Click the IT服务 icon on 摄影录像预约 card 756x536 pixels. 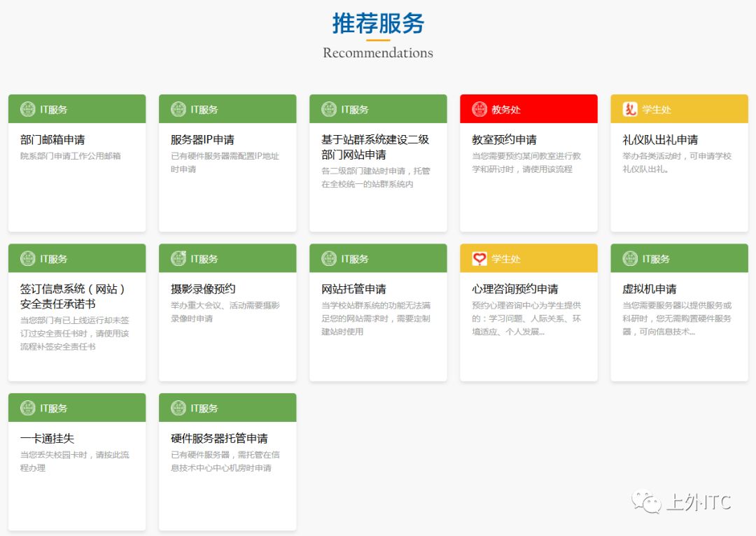[x=178, y=258]
